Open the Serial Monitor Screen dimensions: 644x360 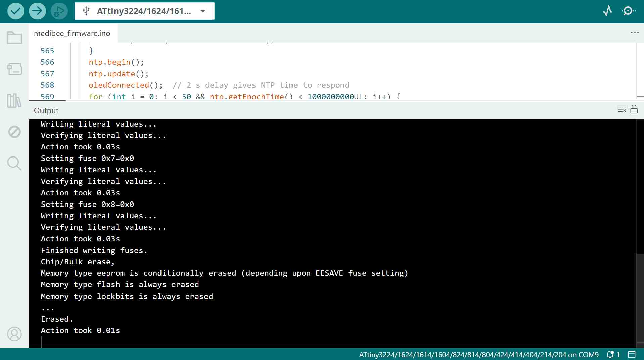click(629, 11)
